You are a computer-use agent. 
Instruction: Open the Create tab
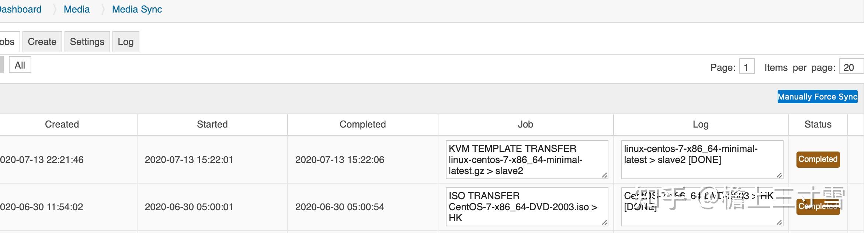pyautogui.click(x=42, y=42)
